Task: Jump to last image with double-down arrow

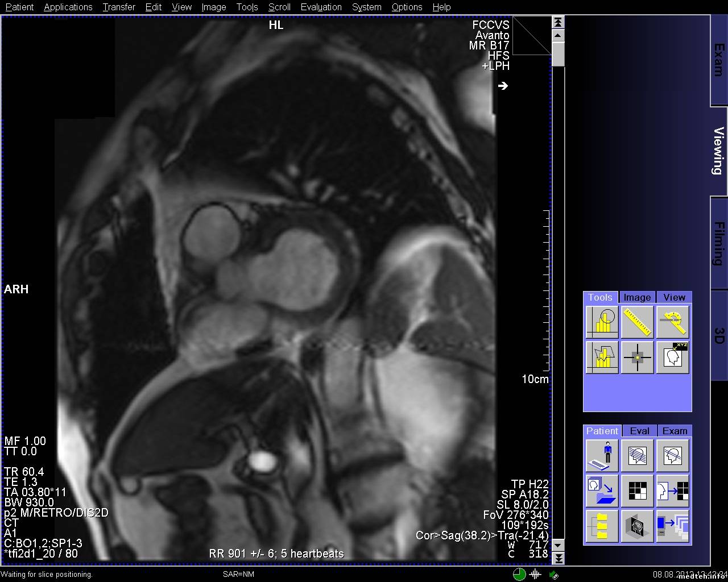Action: pyautogui.click(x=558, y=558)
